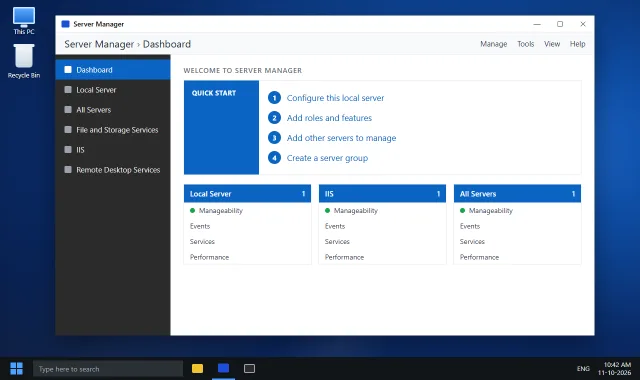Image resolution: width=640 pixels, height=380 pixels.
Task: Open File Explorer from the taskbar
Action: click(x=198, y=369)
